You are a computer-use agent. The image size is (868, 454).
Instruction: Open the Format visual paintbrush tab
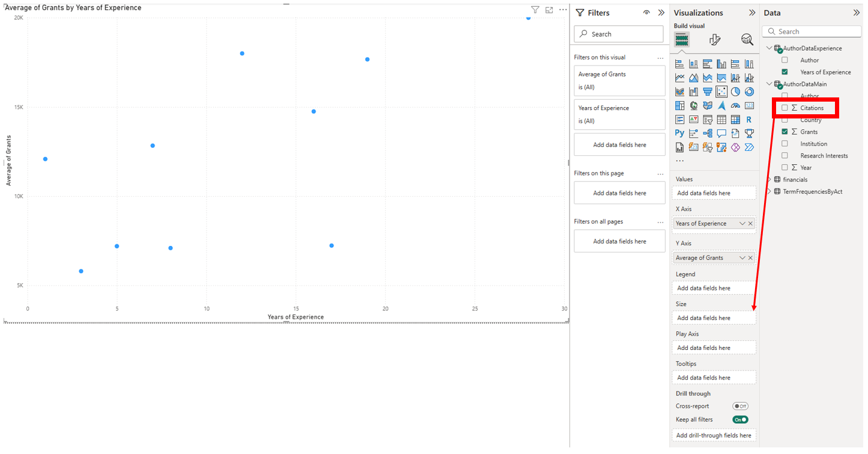pyautogui.click(x=714, y=40)
